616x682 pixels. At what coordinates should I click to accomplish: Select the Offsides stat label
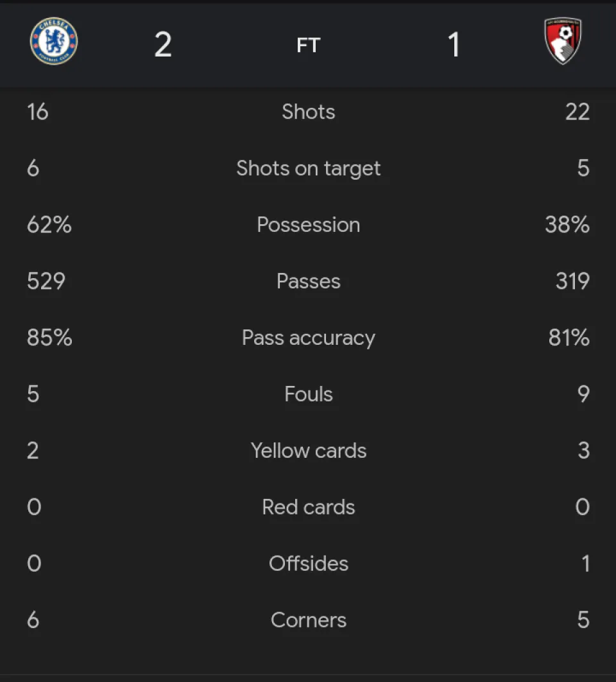(308, 564)
